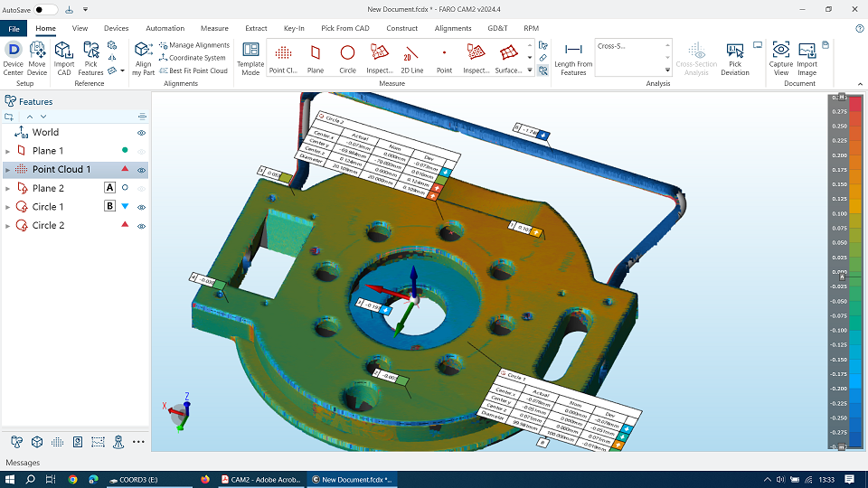This screenshot has height=488, width=868.
Task: Click the cube icon in bottom panel bar
Action: [37, 442]
